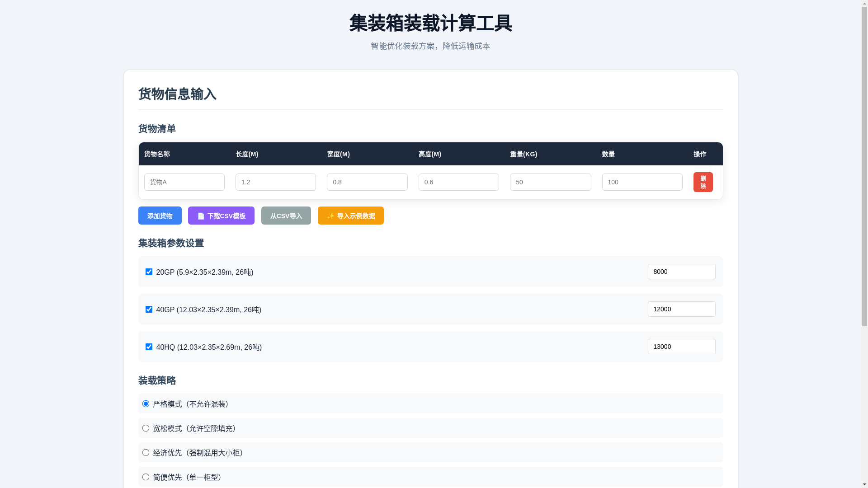The height and width of the screenshot is (488, 868).
Task: Select 简便优先（单一柜型）radio option
Action: pos(146,477)
